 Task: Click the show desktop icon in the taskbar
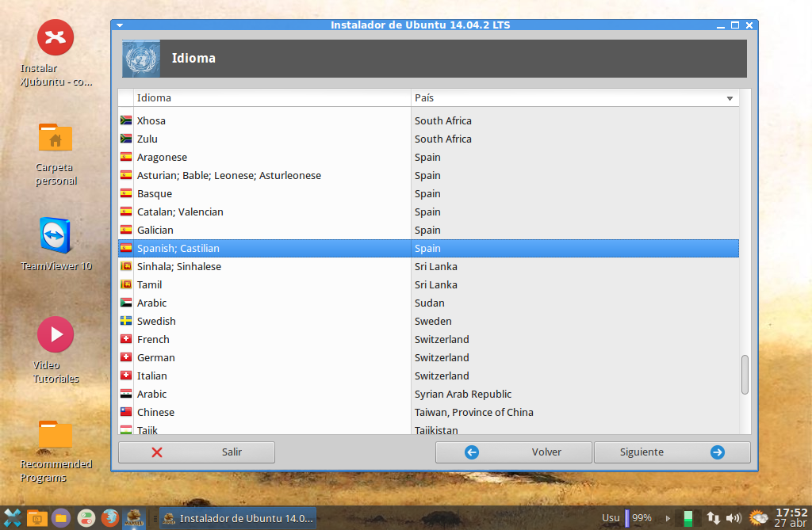36,517
